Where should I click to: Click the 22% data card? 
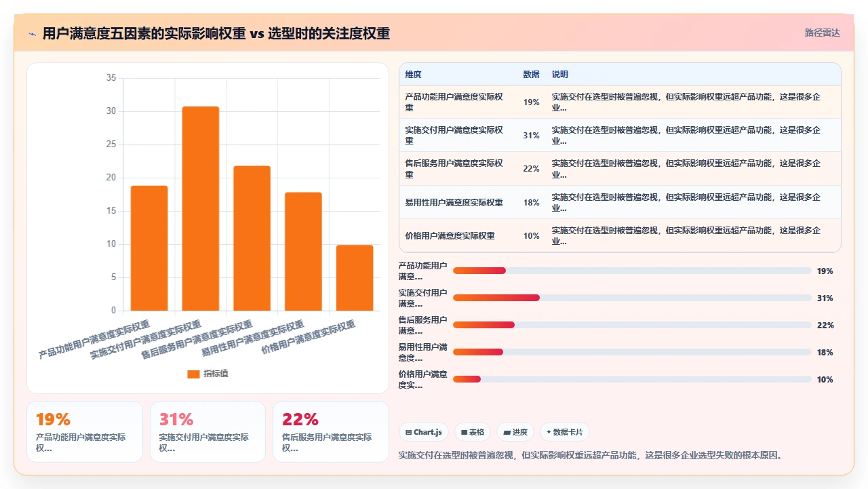pos(331,431)
